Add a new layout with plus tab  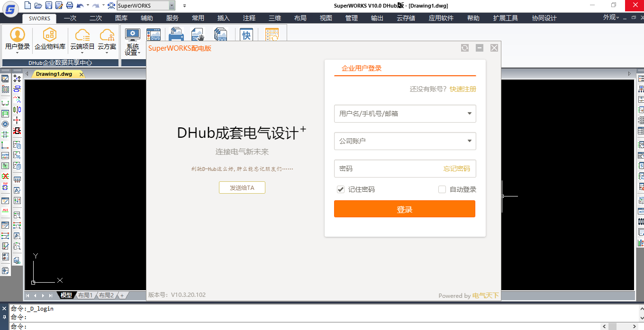[x=122, y=295]
